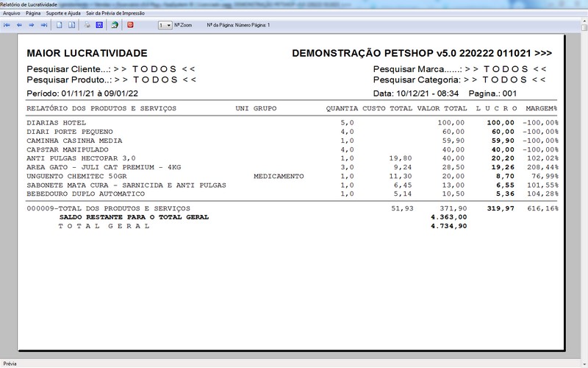Click the MEDICAMENTO group cell

[x=279, y=177]
